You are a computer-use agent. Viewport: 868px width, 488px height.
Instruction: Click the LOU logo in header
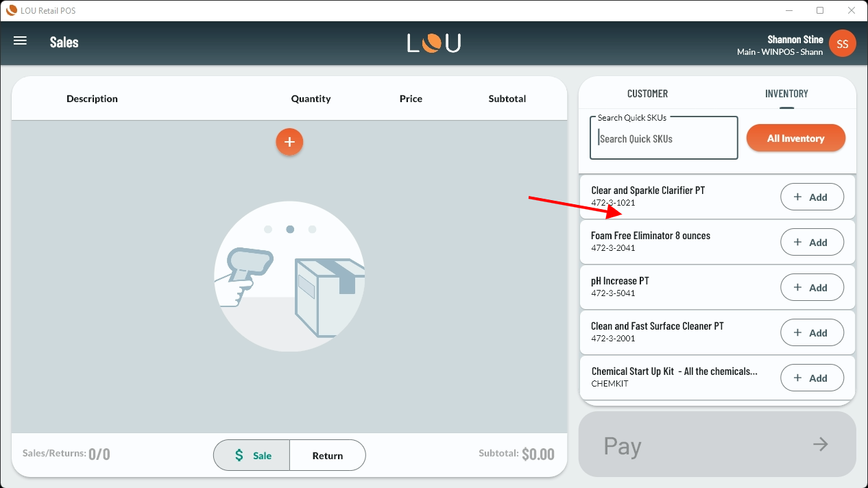pos(434,43)
